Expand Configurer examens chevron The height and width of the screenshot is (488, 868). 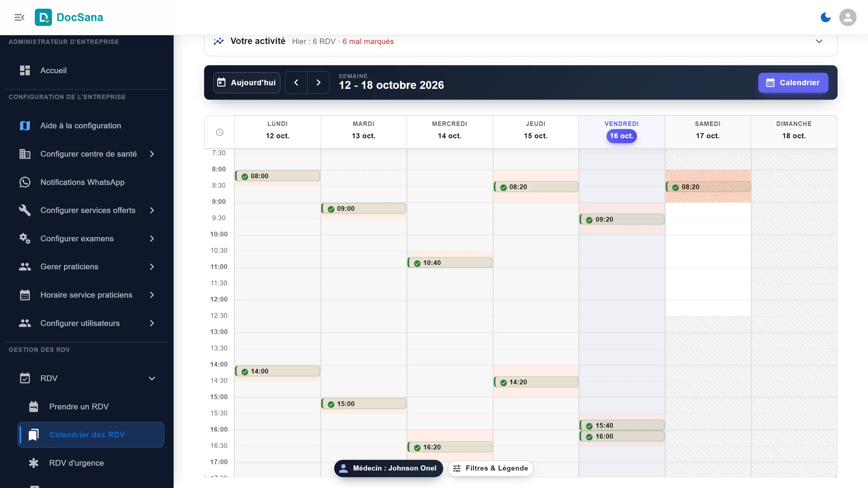click(152, 239)
